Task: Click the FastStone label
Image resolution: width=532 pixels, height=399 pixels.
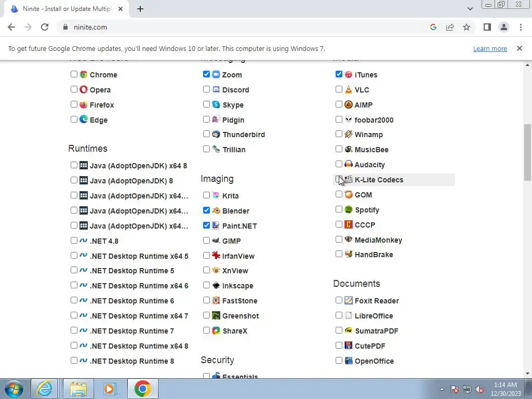Action: click(240, 301)
